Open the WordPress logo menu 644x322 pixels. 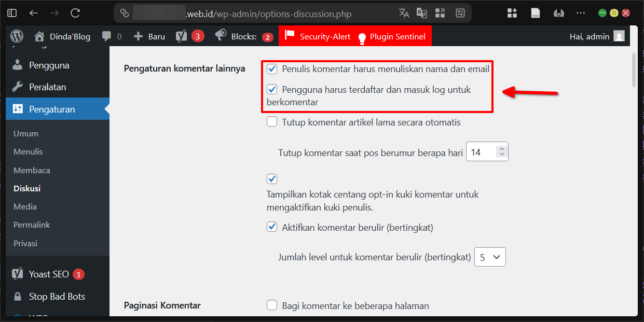pos(17,36)
